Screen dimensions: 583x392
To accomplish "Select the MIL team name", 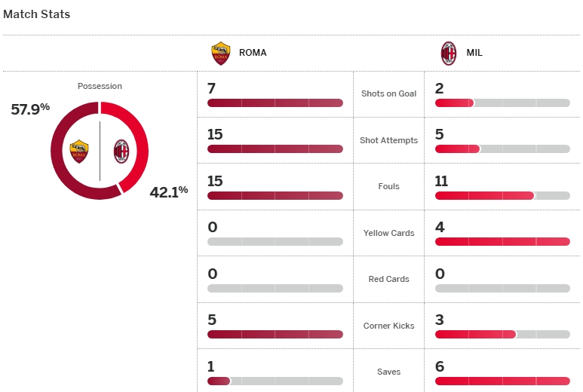I will (x=474, y=54).
